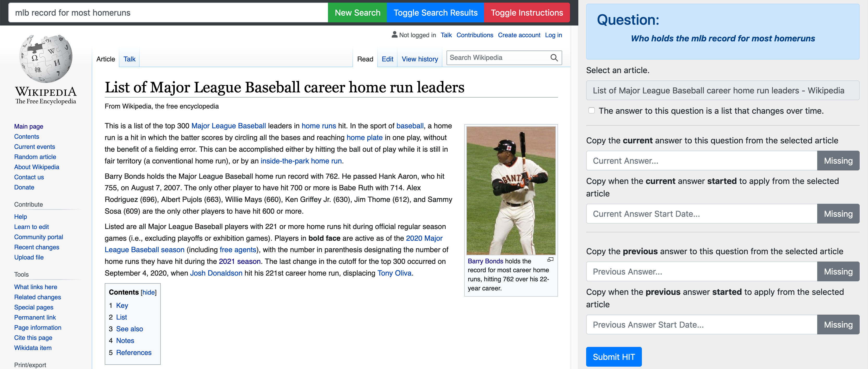Open Current events sidebar link

click(34, 147)
